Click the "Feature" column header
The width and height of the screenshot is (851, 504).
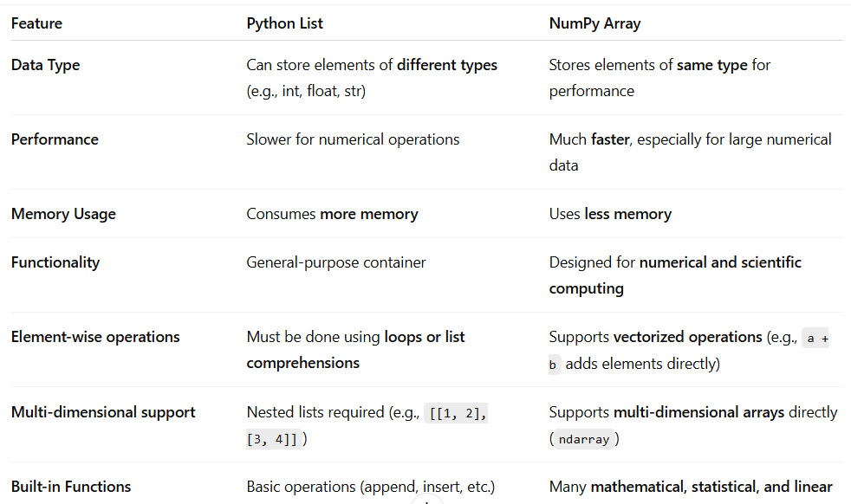[x=36, y=23]
